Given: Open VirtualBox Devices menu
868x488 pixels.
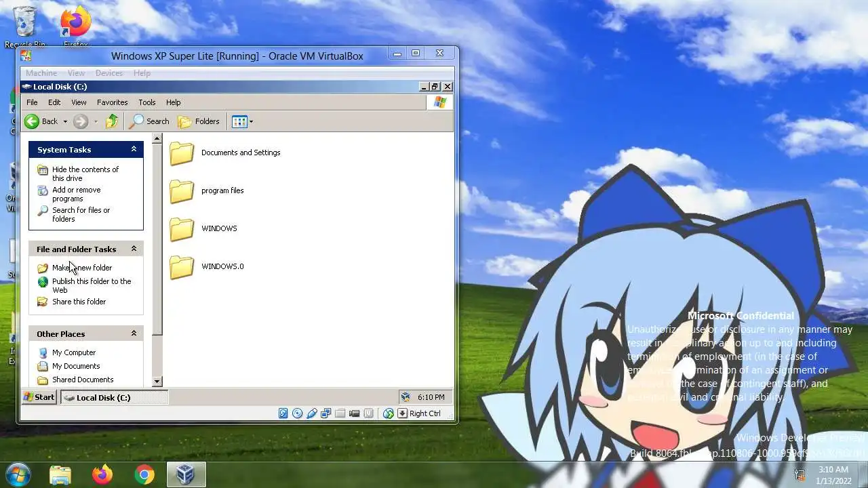Looking at the screenshot, I should click(x=109, y=73).
